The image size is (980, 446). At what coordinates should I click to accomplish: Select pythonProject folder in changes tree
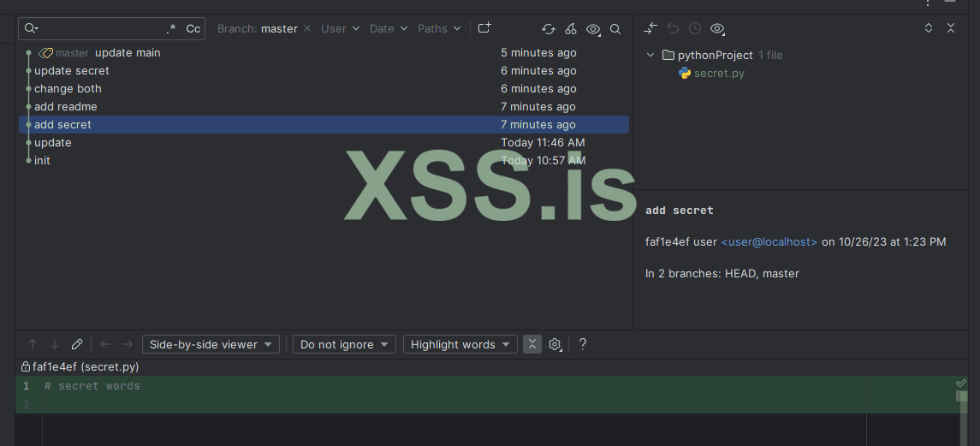click(x=715, y=55)
